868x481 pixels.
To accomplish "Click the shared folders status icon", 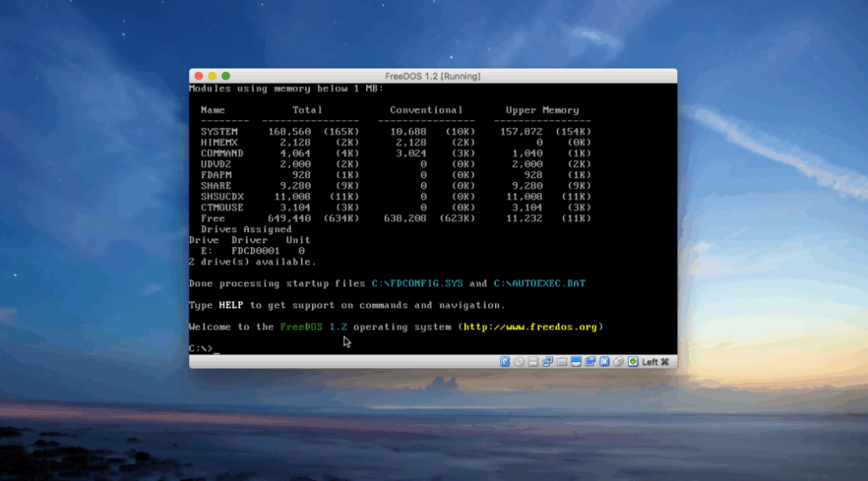I will click(x=562, y=362).
